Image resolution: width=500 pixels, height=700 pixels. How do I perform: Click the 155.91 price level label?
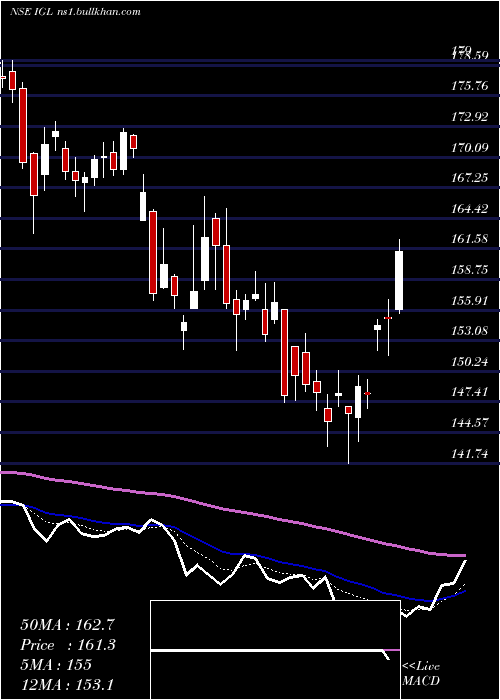point(469,300)
